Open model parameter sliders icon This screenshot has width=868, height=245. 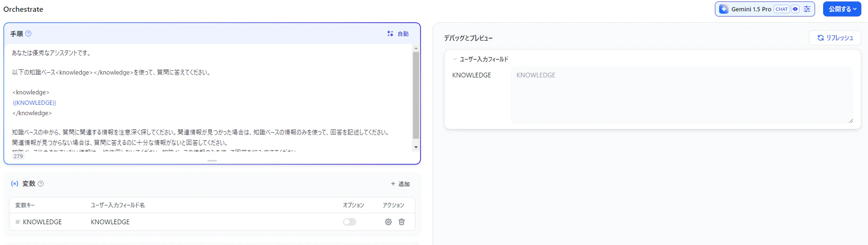(807, 9)
